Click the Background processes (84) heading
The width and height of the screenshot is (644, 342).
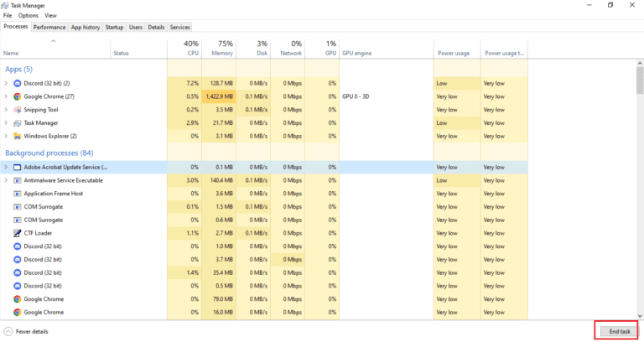(49, 153)
